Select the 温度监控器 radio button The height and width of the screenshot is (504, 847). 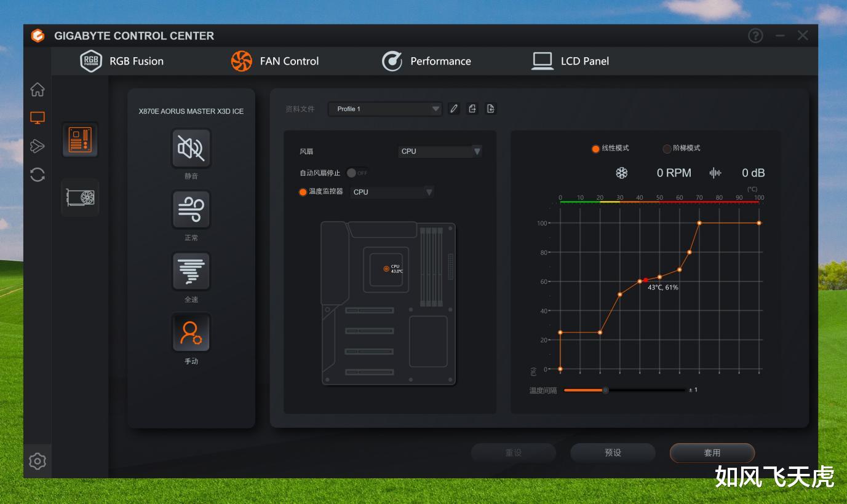pos(303,192)
